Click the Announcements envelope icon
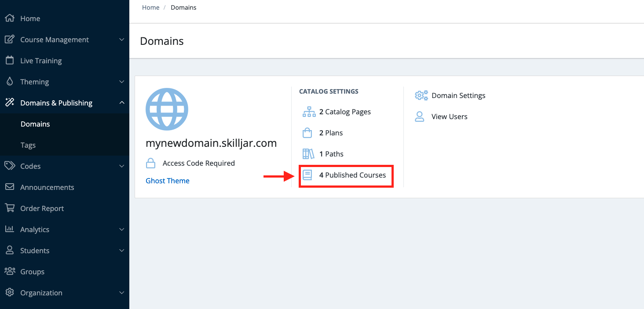This screenshot has width=644, height=309. click(9, 187)
